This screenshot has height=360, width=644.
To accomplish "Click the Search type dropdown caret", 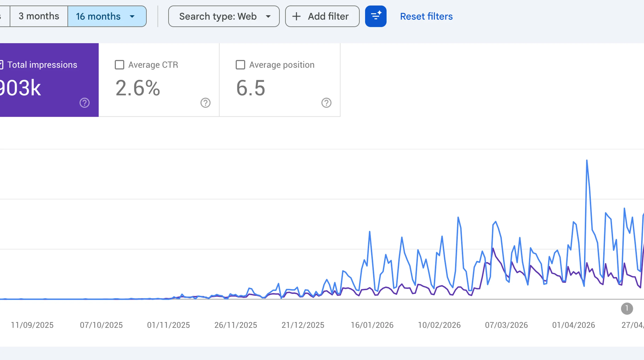I will (x=268, y=16).
